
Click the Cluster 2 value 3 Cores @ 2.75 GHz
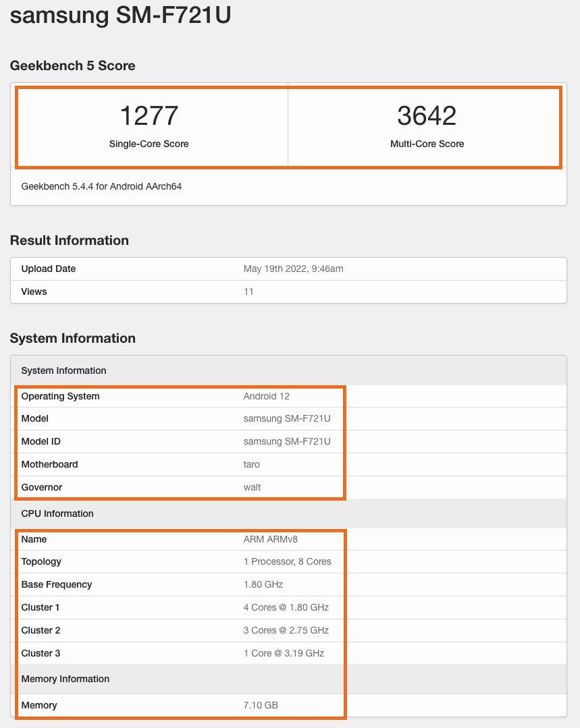pyautogui.click(x=286, y=630)
